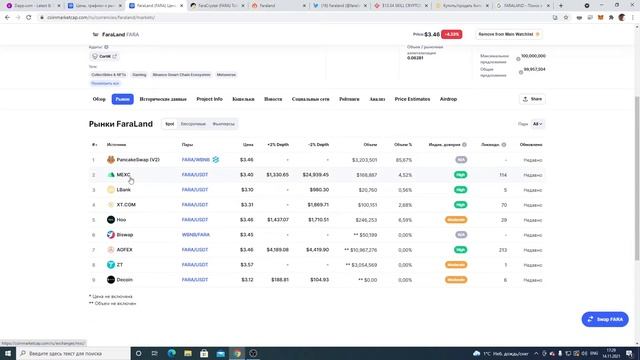640x360 pixels.
Task: Click the Hoo exchange name
Action: 121,220
